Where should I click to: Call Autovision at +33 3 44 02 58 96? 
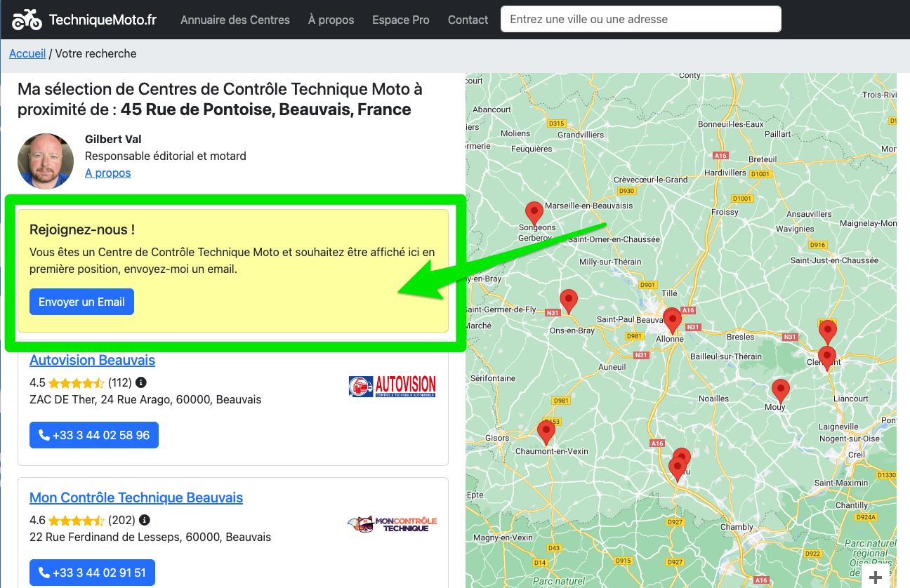tap(94, 435)
